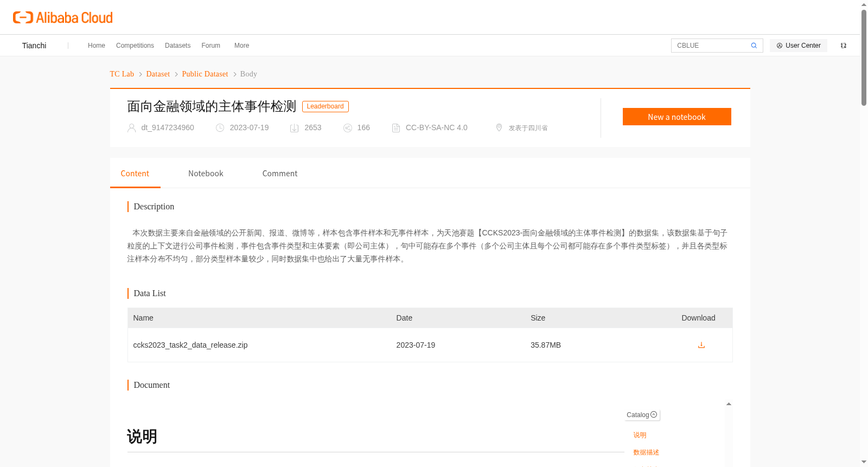Click the Name column header

[x=143, y=318]
